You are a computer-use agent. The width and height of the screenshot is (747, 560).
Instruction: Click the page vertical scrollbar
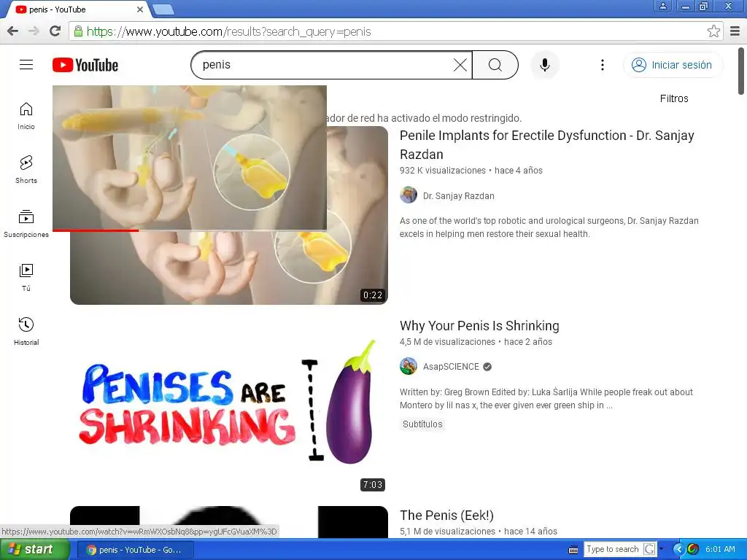click(x=741, y=71)
